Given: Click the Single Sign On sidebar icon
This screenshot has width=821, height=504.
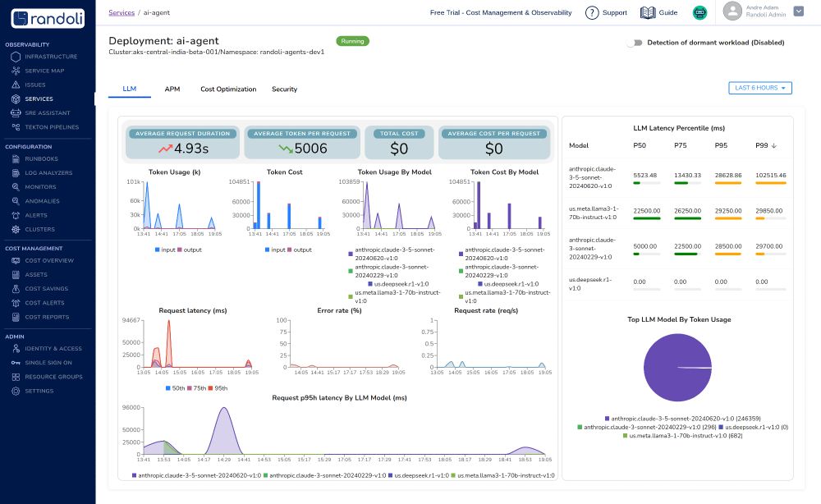Looking at the screenshot, I should coord(14,362).
